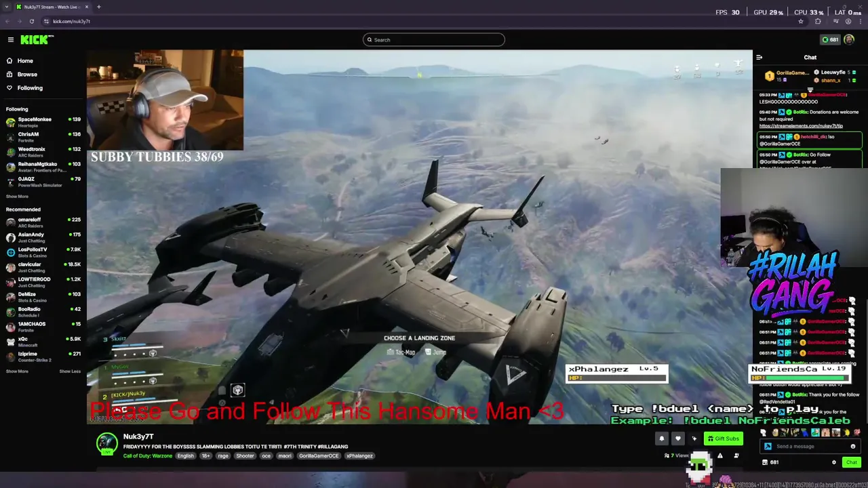Open a new browser tab
This screenshot has height=488, width=868.
click(98, 7)
